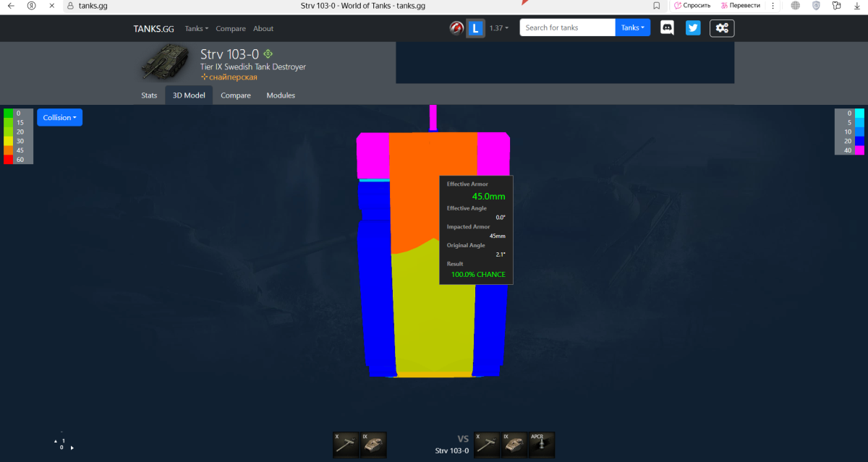Click the shield protection icon in toolbar
868x462 pixels.
tap(816, 5)
